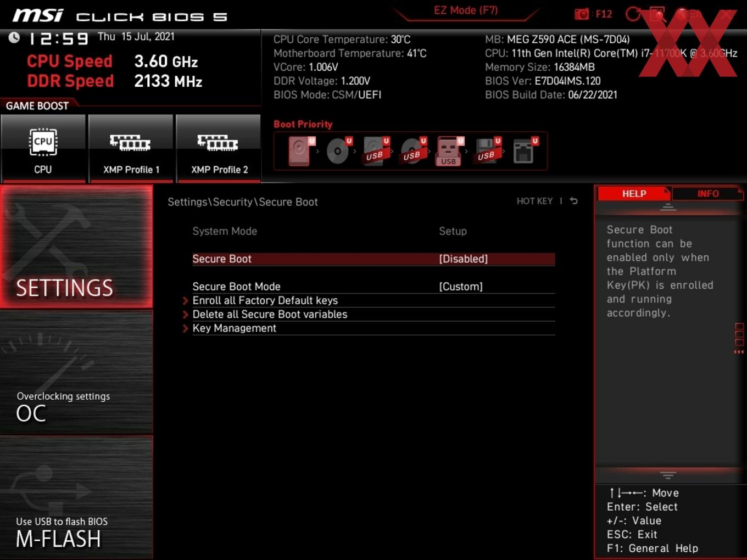This screenshot has width=747, height=560.
Task: Open the search magnifier icon in top bar
Action: coord(657,14)
